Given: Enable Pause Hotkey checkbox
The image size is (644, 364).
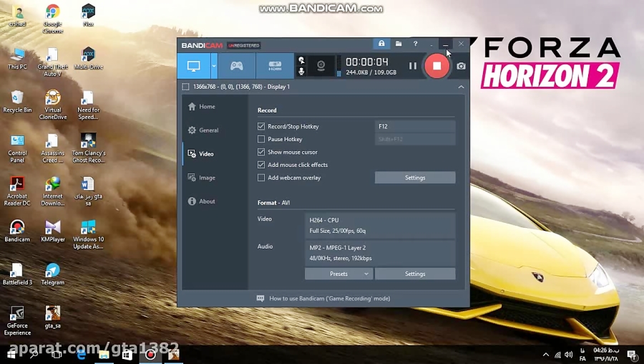Looking at the screenshot, I should tap(260, 139).
